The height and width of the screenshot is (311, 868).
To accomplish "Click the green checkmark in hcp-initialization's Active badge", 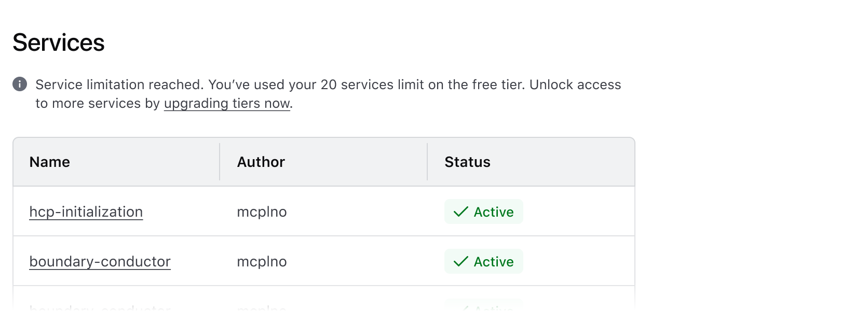I will coord(460,211).
